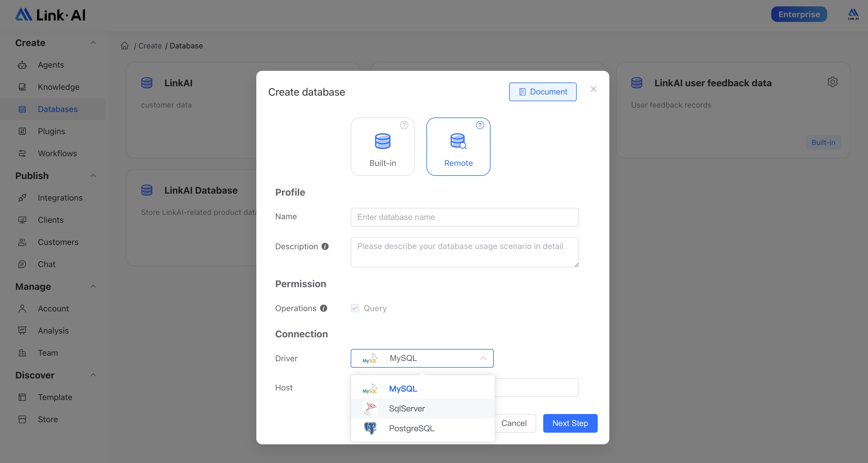
Task: Click the Agents robot icon in sidebar
Action: 22,65
